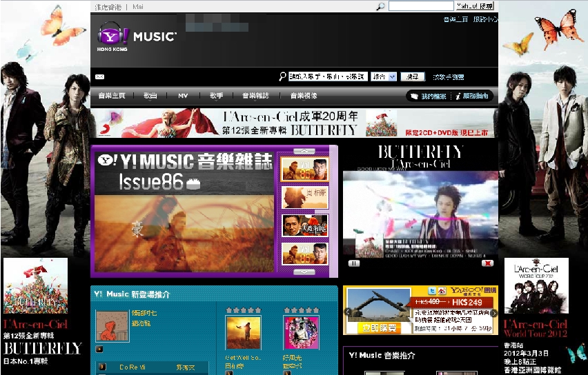Click the magnifier icon in the top Yahoo bar
This screenshot has height=375, width=588.
[x=380, y=6]
